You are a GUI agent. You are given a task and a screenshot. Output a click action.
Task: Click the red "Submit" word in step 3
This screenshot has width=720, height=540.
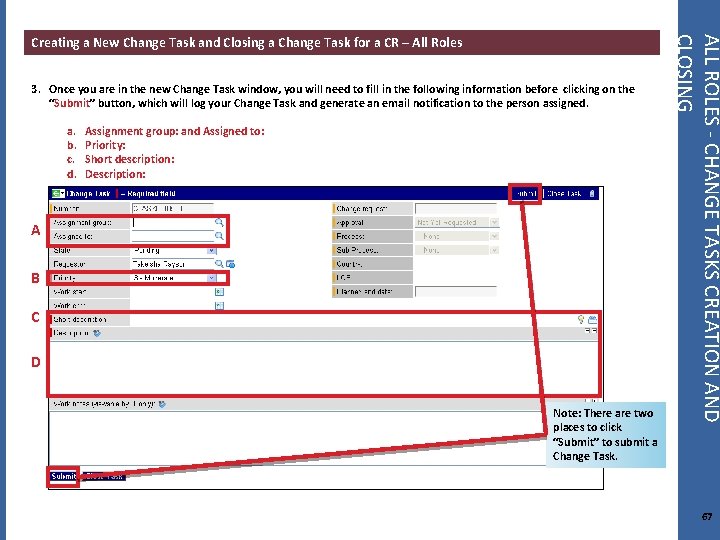71,103
